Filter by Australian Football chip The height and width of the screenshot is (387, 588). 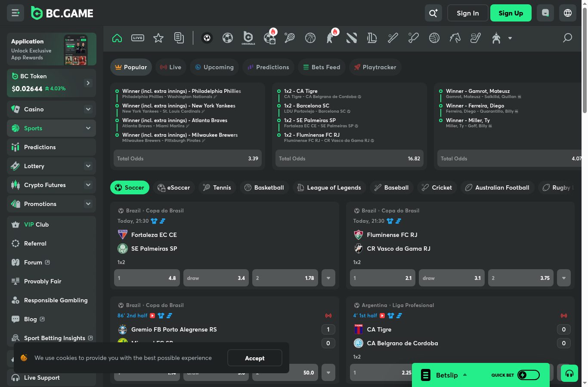(x=498, y=187)
